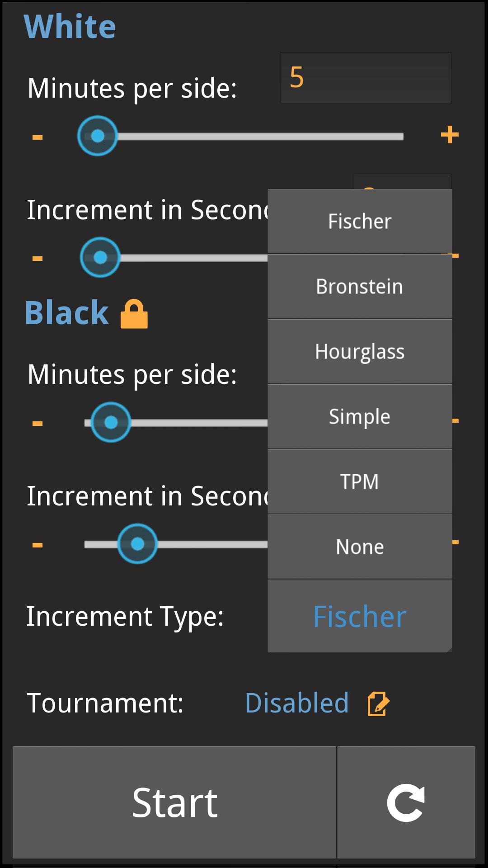Tap the Tournament edit pencil icon

tap(378, 703)
